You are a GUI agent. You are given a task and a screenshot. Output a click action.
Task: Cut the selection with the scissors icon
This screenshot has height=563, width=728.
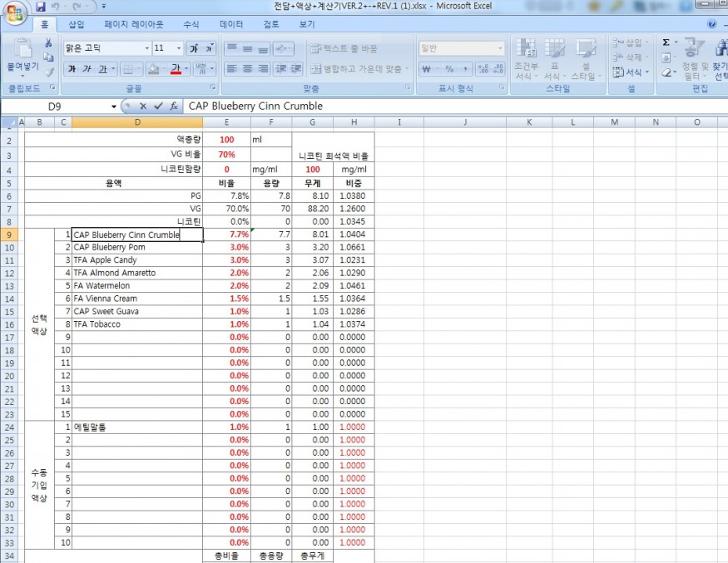pos(48,43)
